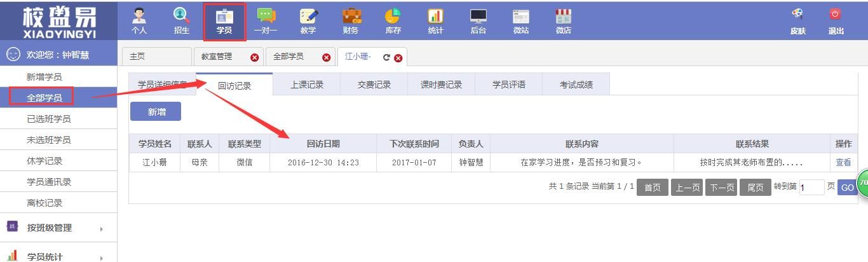The image size is (868, 262).
Task: Click the 钟智慧 owner cell
Action: [x=471, y=162]
